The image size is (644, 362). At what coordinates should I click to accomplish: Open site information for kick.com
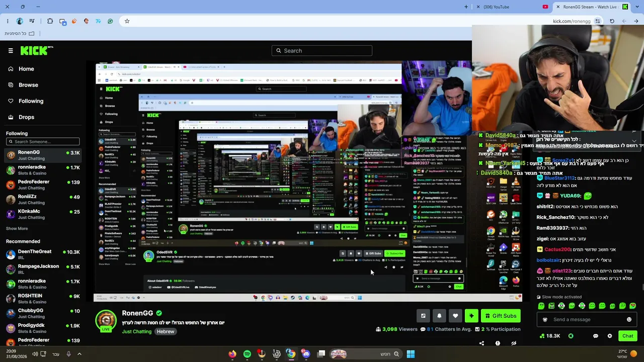click(598, 21)
